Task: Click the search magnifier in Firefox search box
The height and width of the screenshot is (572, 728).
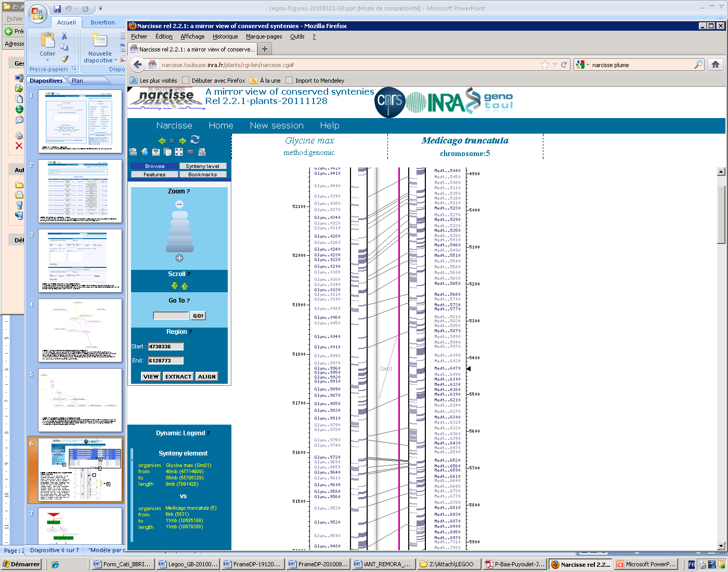Action: tap(698, 64)
